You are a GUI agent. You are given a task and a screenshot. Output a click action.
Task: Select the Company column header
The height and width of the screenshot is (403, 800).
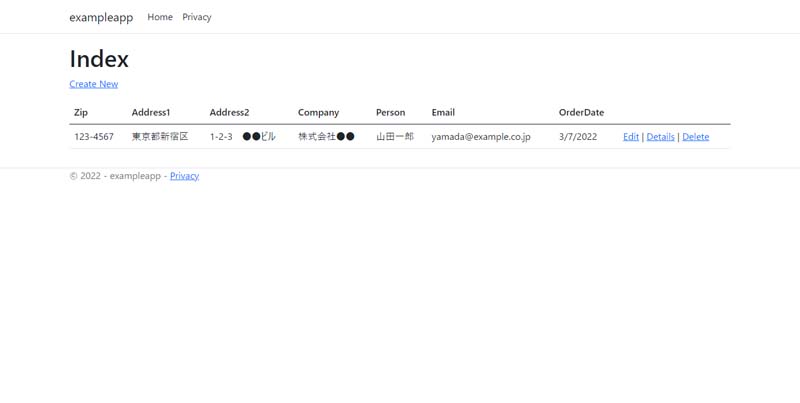[x=318, y=112]
